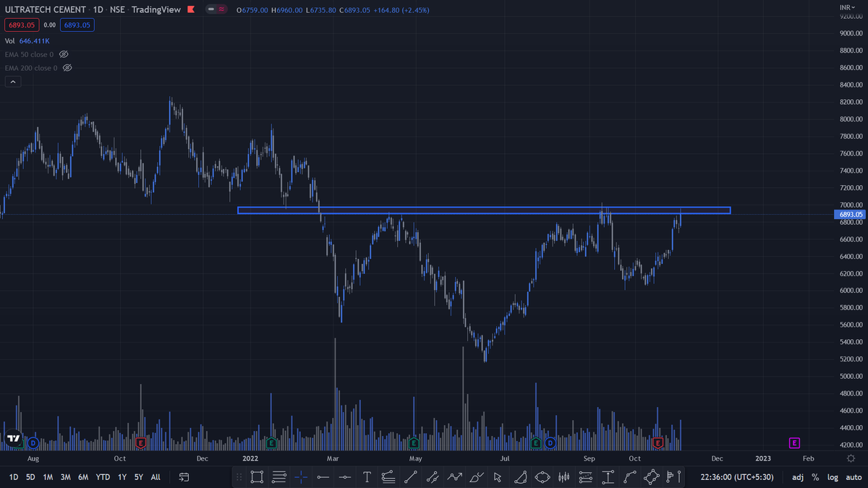Switch to 5Y date range
The image size is (868, 488).
[x=138, y=477]
